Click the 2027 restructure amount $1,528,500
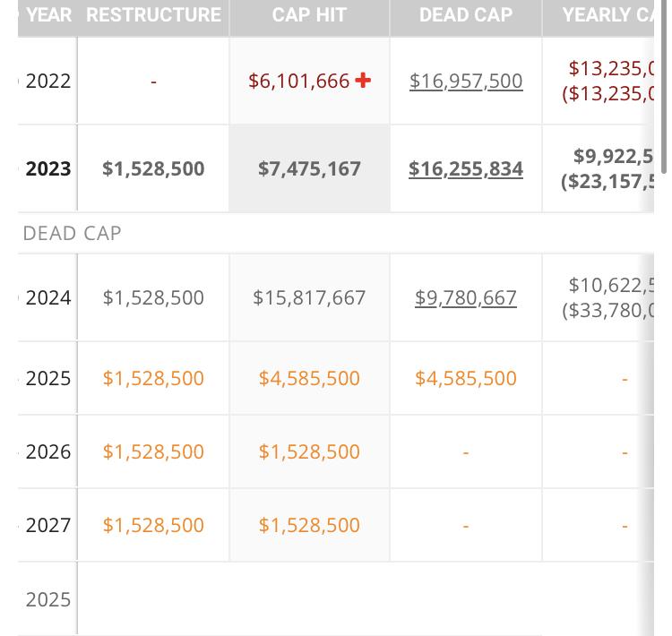The height and width of the screenshot is (636, 672). pos(153,525)
